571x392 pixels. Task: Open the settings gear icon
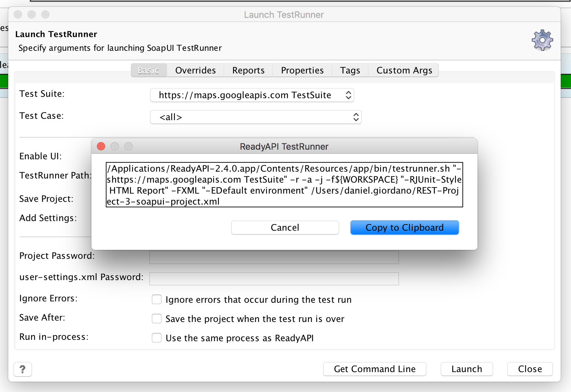[x=542, y=40]
